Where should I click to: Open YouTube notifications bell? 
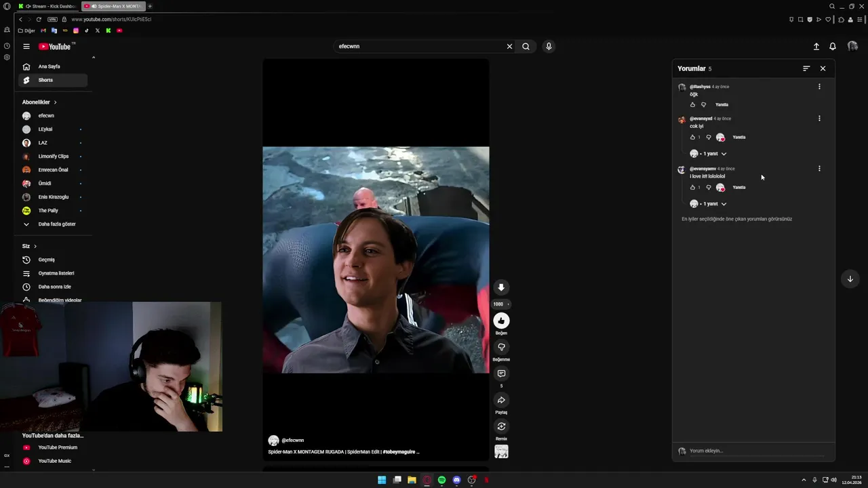point(833,47)
